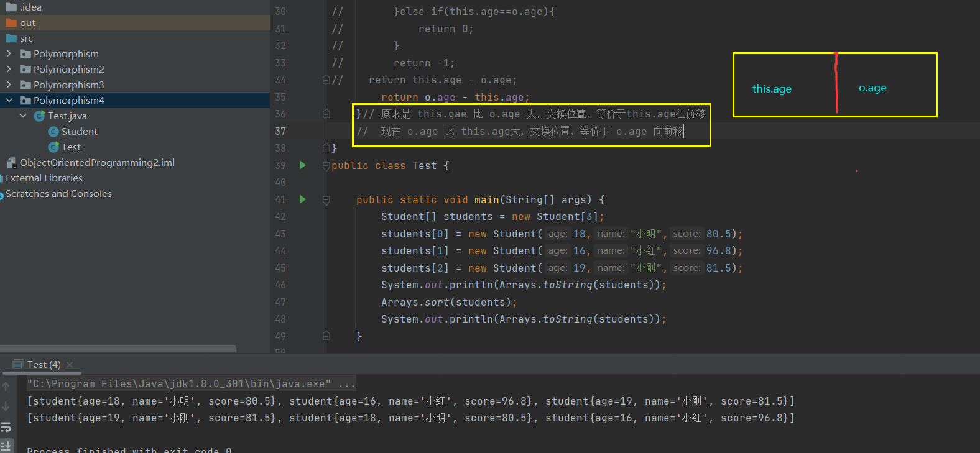Run main method from line 41 gutter
The width and height of the screenshot is (980, 453).
[x=303, y=199]
